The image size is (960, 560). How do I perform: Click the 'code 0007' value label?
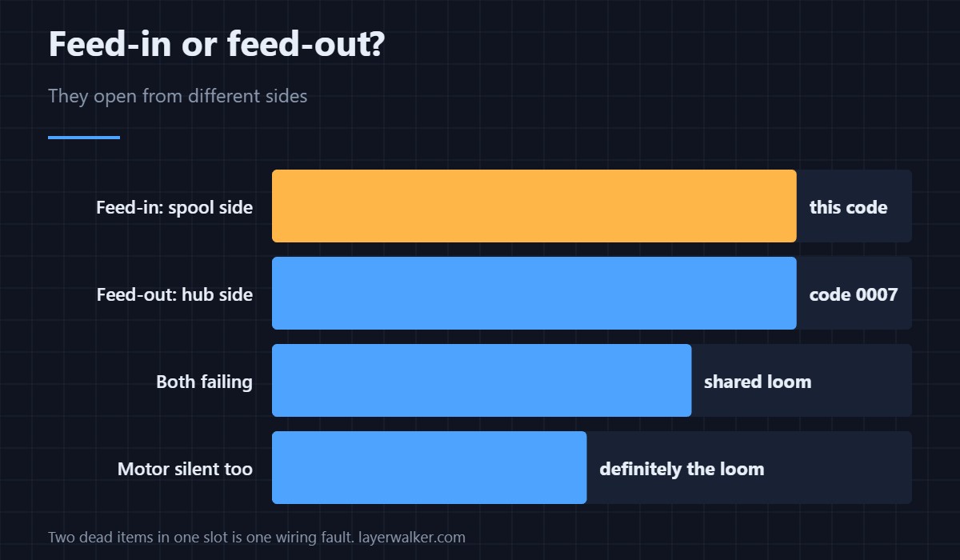pos(854,294)
